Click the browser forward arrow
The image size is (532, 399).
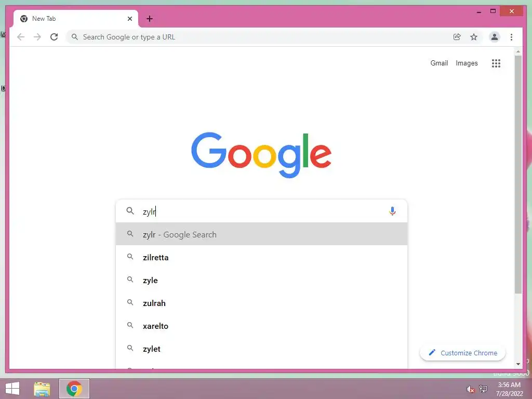(37, 37)
